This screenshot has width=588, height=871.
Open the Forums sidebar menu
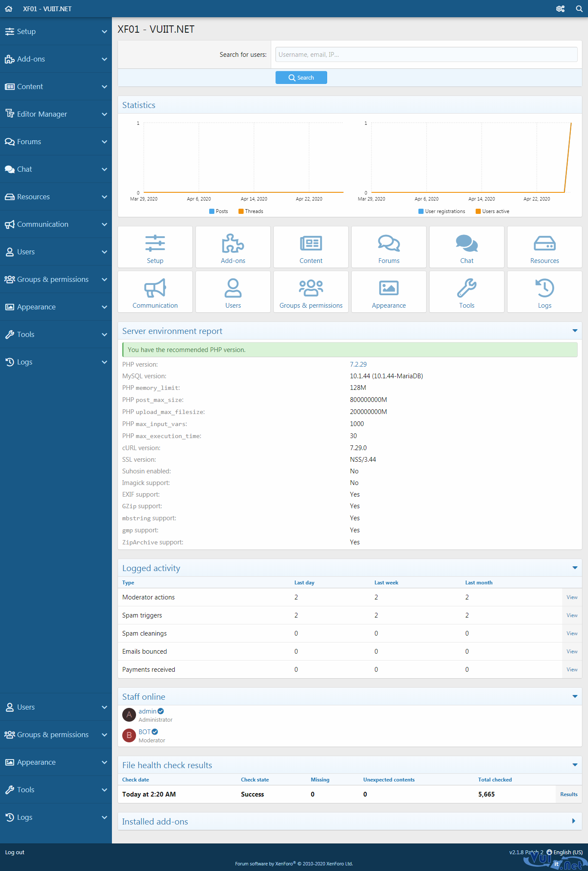[x=56, y=142]
